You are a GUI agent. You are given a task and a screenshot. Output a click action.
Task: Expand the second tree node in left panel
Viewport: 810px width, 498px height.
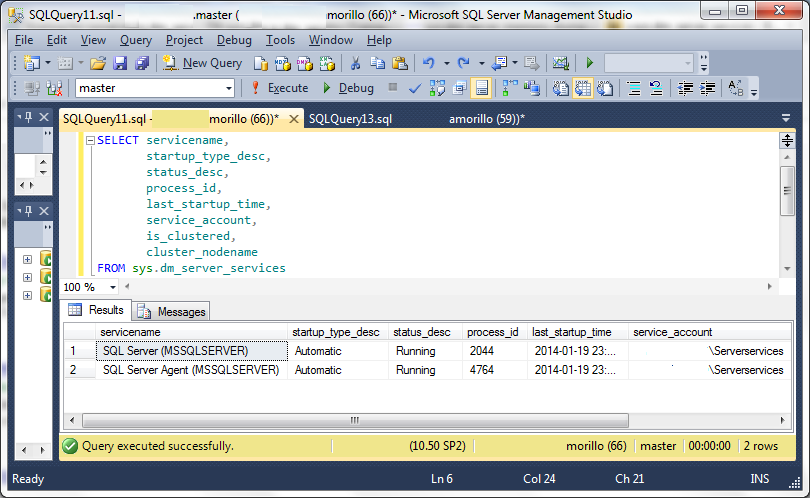pos(27,277)
